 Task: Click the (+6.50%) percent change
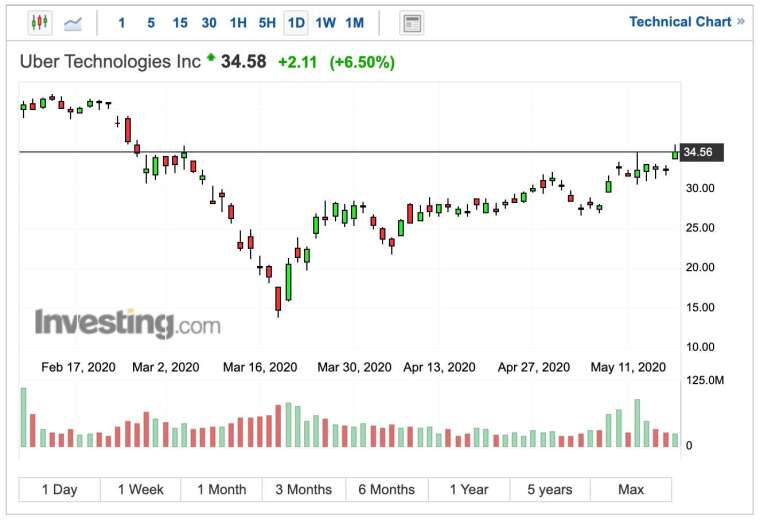362,63
